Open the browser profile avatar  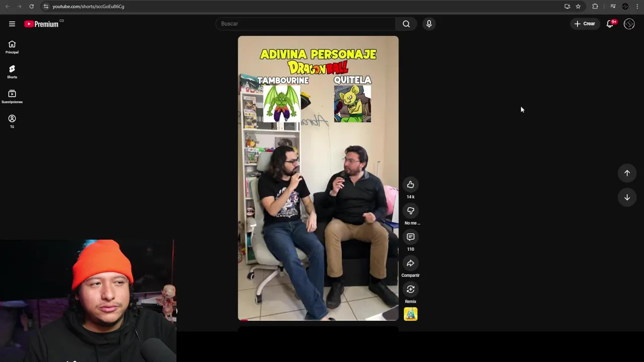[x=625, y=6]
